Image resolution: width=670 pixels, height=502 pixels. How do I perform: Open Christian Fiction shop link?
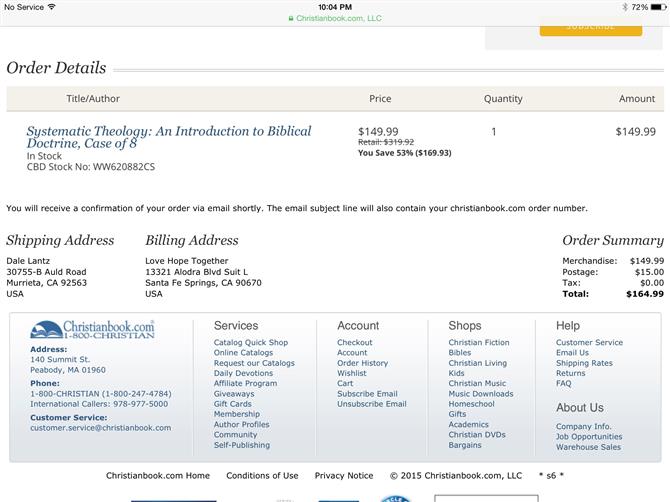pyautogui.click(x=479, y=342)
